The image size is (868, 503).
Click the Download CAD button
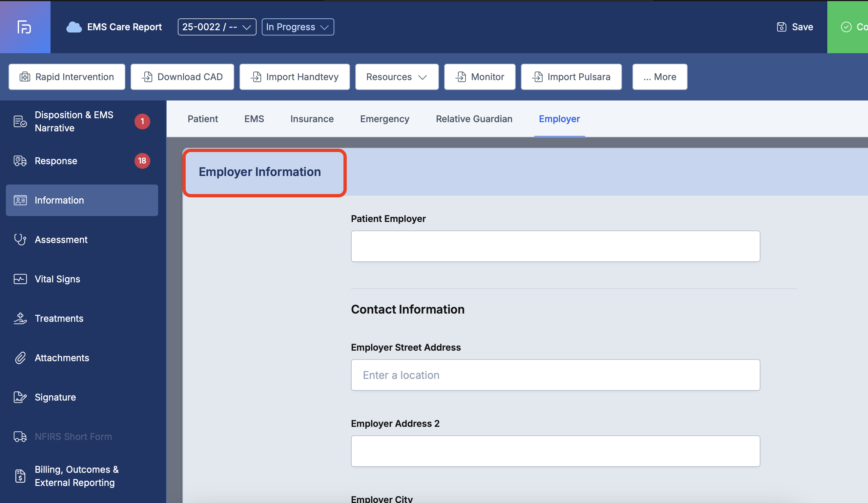[182, 77]
